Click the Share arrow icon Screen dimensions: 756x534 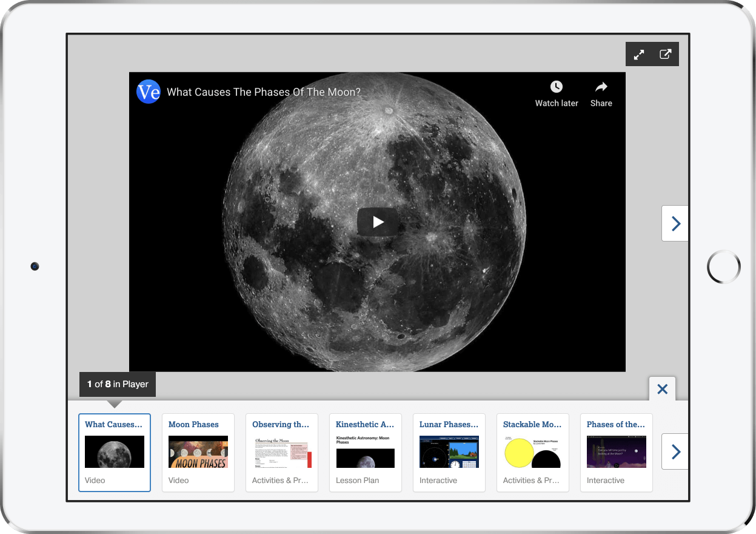[601, 87]
